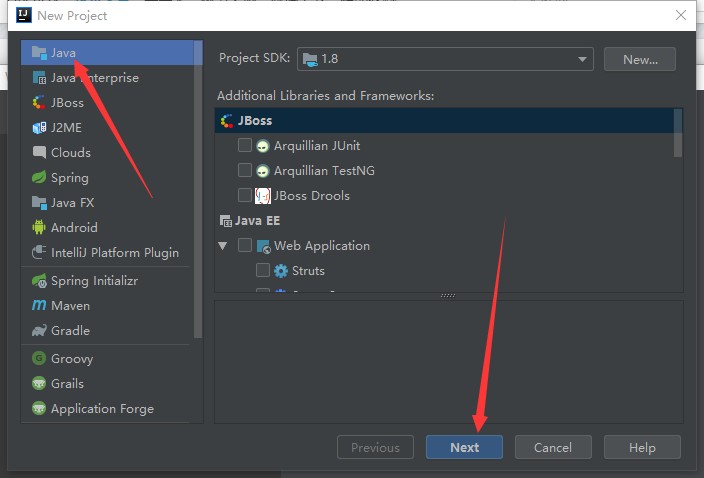Click the Cancel button
Screen dimensions: 704x478
point(553,447)
